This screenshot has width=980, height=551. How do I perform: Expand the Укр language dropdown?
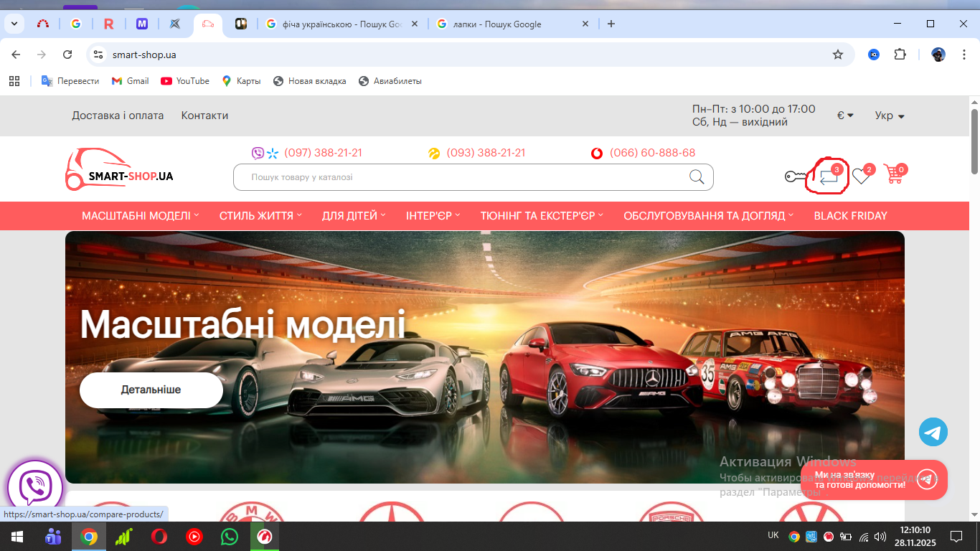tap(890, 116)
